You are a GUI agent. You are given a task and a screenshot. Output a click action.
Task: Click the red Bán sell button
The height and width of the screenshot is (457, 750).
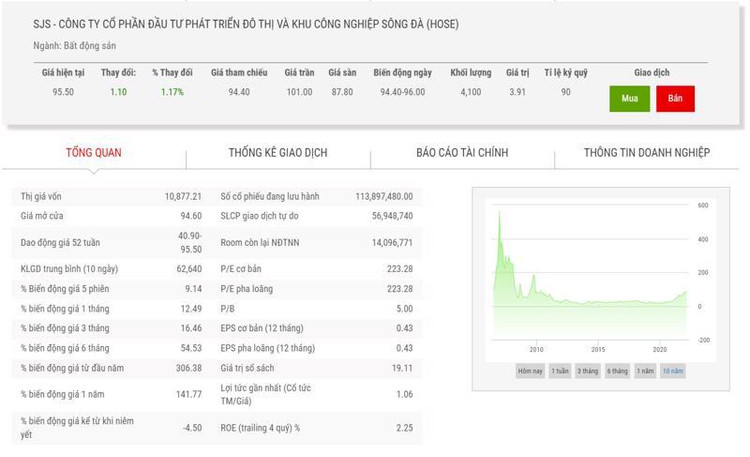(x=675, y=99)
